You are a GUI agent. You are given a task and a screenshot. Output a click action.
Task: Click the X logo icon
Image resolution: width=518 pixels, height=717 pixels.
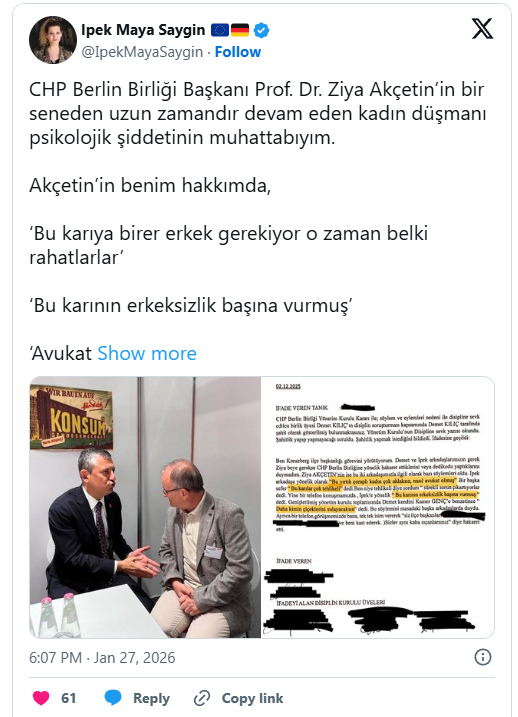coord(482,29)
